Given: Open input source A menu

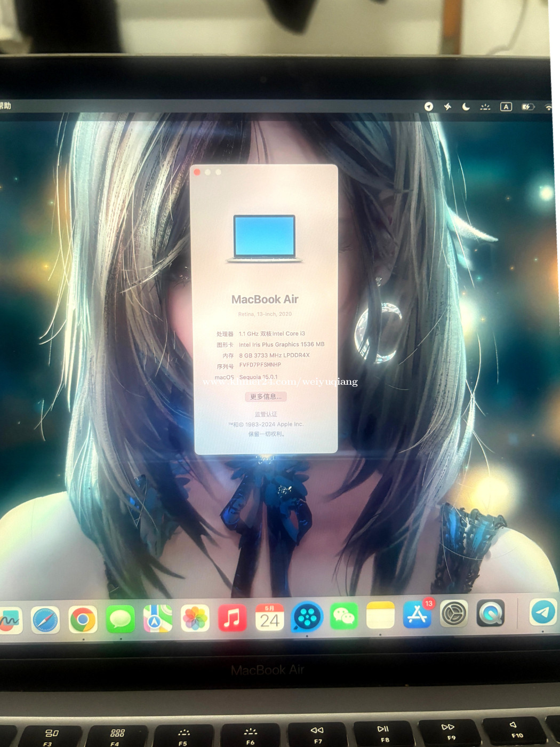Looking at the screenshot, I should [506, 107].
